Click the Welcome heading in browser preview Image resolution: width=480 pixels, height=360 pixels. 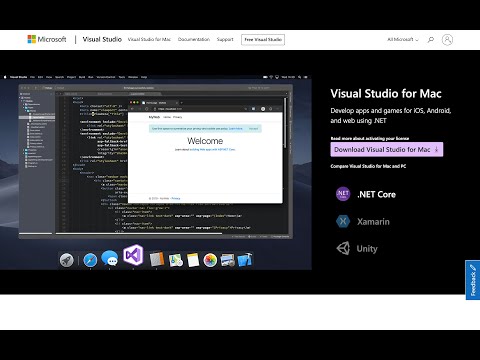[x=205, y=141]
